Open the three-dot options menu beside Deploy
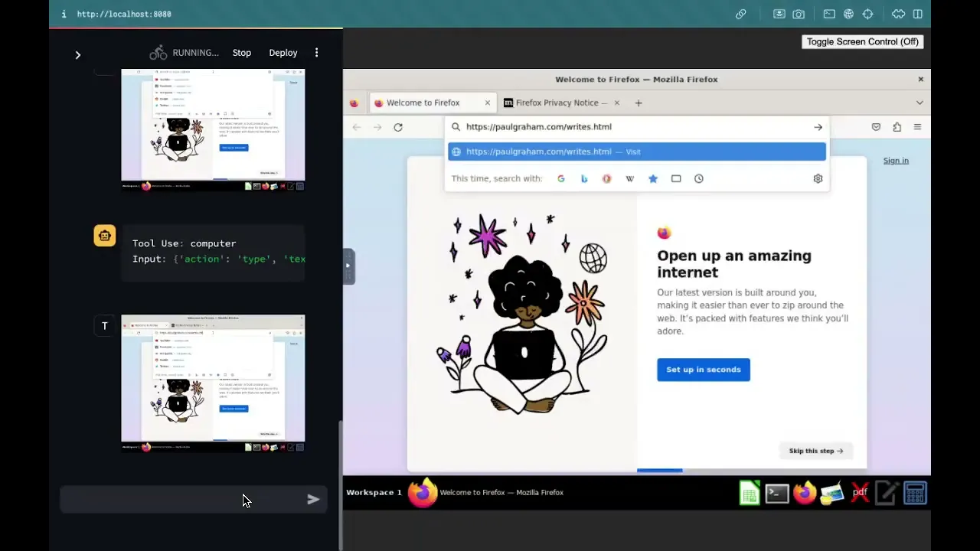The width and height of the screenshot is (980, 551). (x=316, y=53)
